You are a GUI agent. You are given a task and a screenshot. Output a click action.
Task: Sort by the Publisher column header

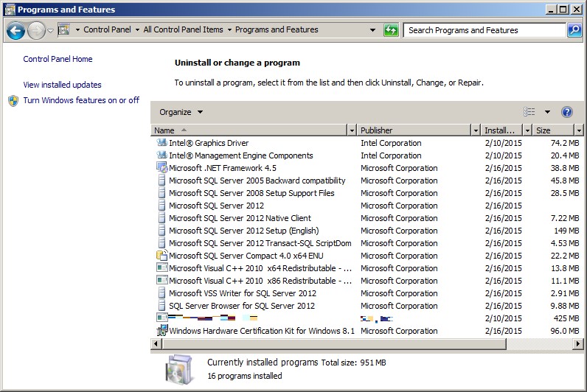click(x=414, y=130)
